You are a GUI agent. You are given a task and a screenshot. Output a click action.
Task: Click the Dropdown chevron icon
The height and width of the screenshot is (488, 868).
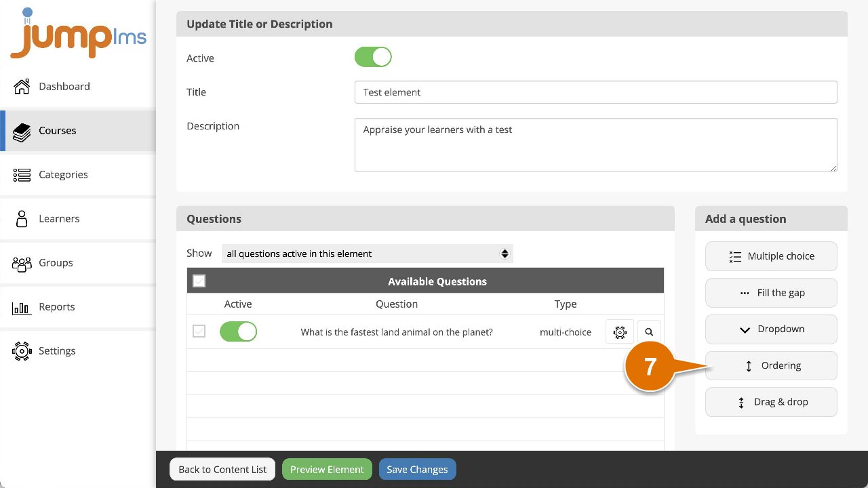coord(745,329)
